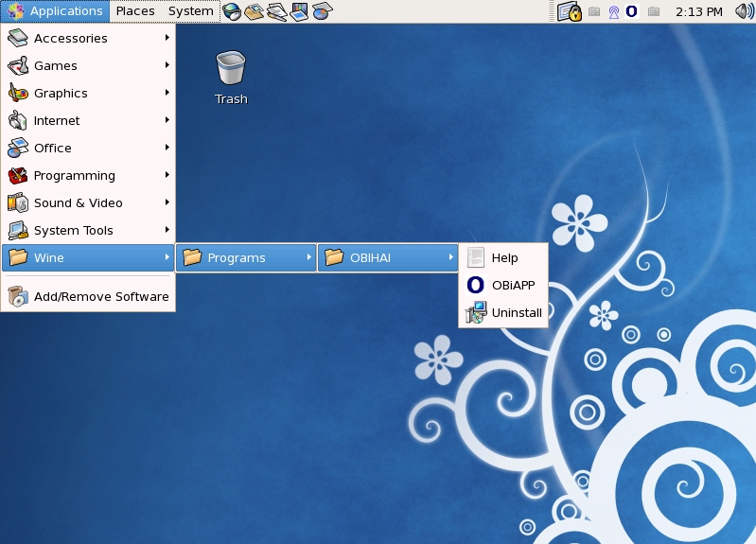The width and height of the screenshot is (756, 544).
Task: Click the gray tray icon left of antenna
Action: point(594,11)
